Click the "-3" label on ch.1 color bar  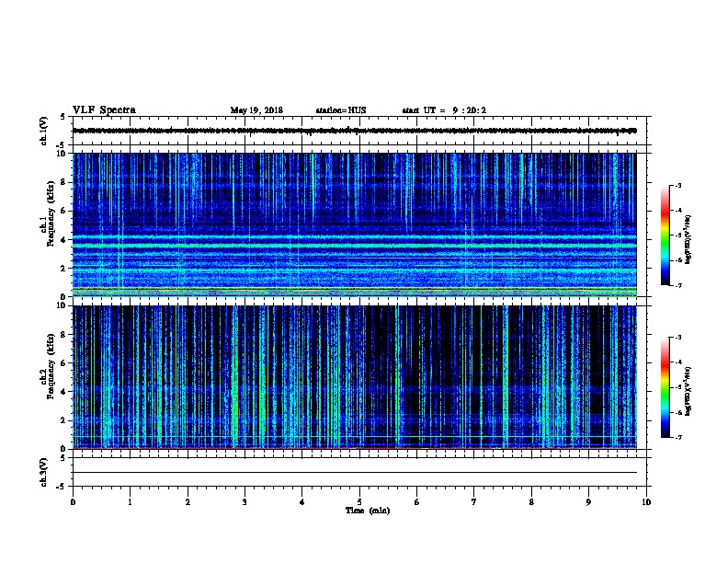point(677,186)
